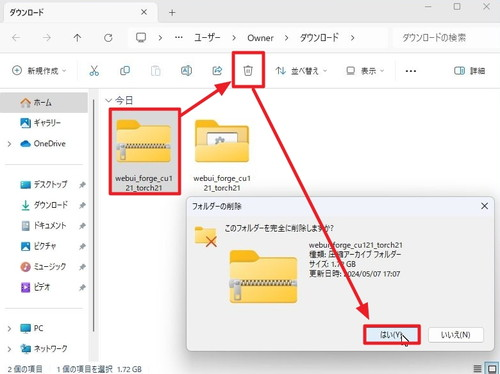The width and height of the screenshot is (500, 374).
Task: Open the 表示 view dropdown
Action: point(365,71)
